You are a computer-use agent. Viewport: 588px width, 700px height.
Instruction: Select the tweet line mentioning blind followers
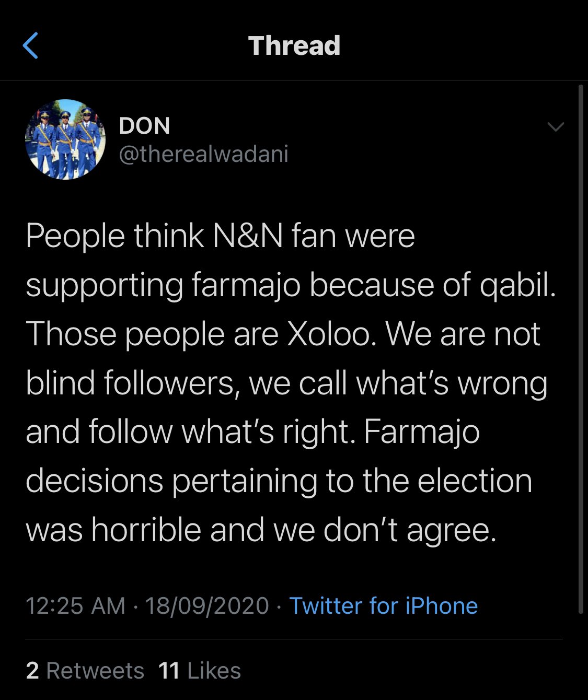tap(286, 383)
